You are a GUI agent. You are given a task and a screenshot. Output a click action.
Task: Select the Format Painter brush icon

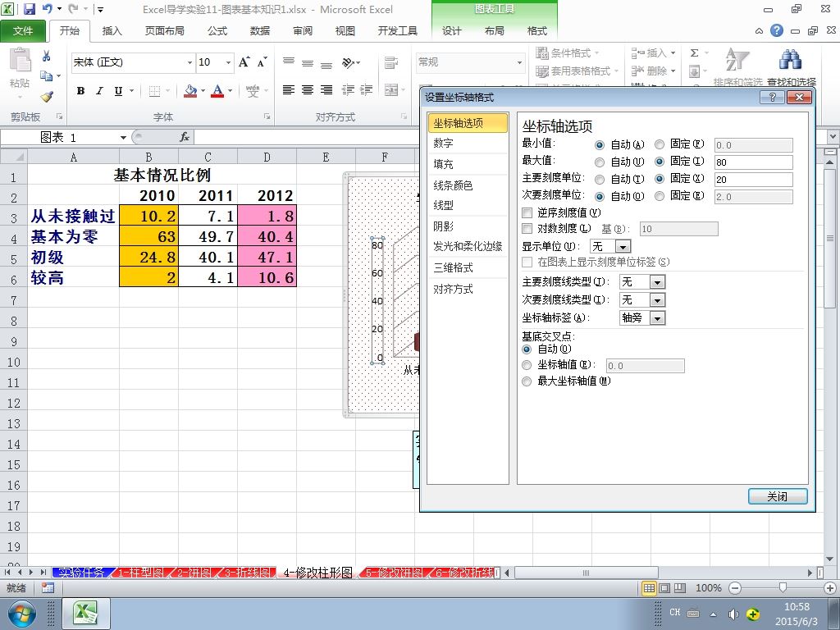point(47,97)
